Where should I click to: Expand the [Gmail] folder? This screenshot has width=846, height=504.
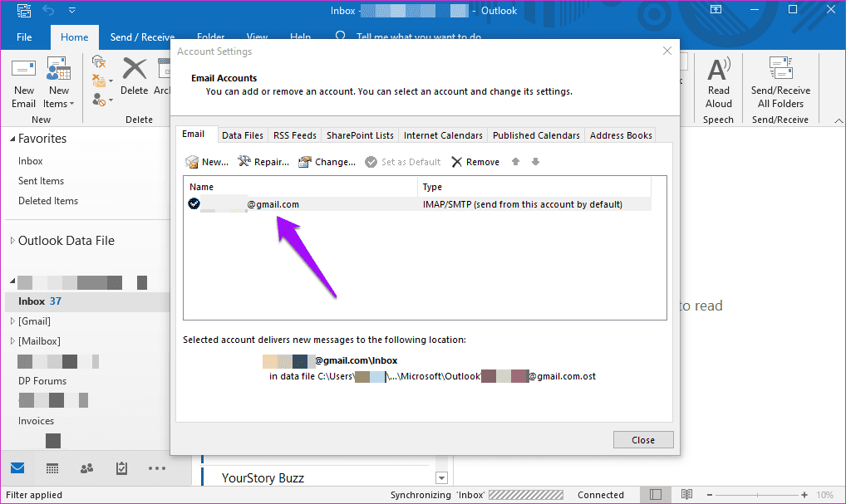tap(12, 321)
